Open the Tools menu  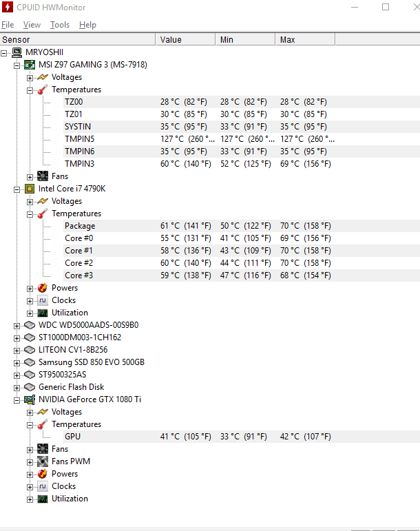tap(60, 25)
